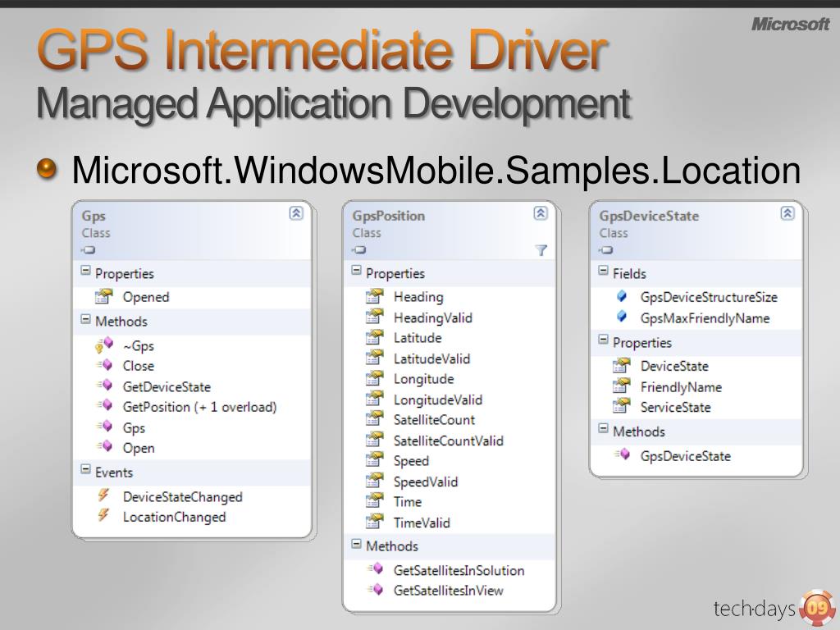840x630 pixels.
Task: Click the GpsDeviceState constructor method icon
Action: pos(622,454)
